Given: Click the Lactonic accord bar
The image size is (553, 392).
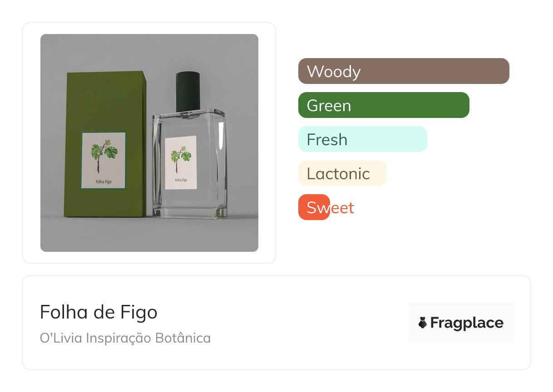Looking at the screenshot, I should click(342, 173).
